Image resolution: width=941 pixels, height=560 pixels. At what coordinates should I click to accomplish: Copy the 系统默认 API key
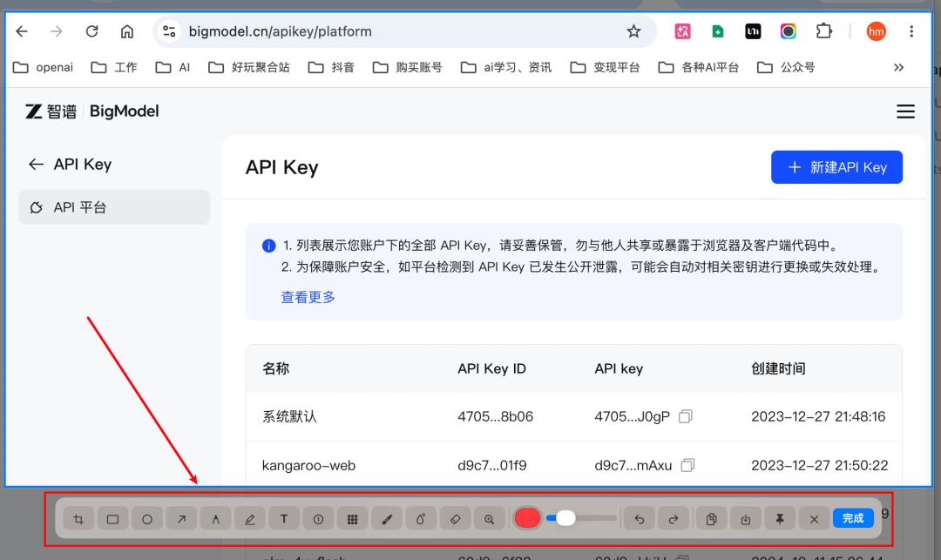click(686, 416)
